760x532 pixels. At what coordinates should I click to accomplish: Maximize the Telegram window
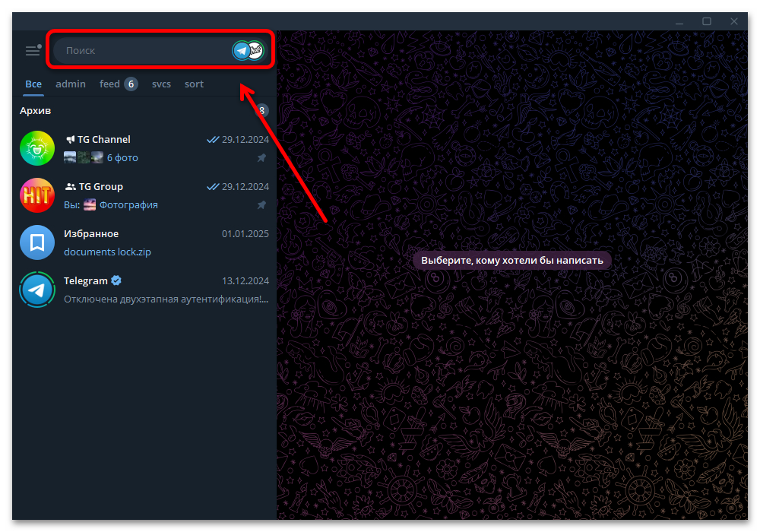pyautogui.click(x=707, y=21)
